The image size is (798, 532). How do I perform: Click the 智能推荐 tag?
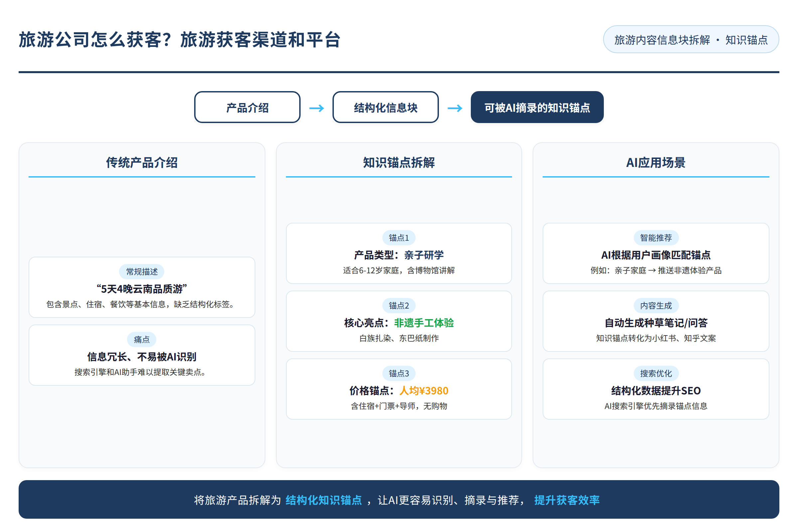(656, 238)
